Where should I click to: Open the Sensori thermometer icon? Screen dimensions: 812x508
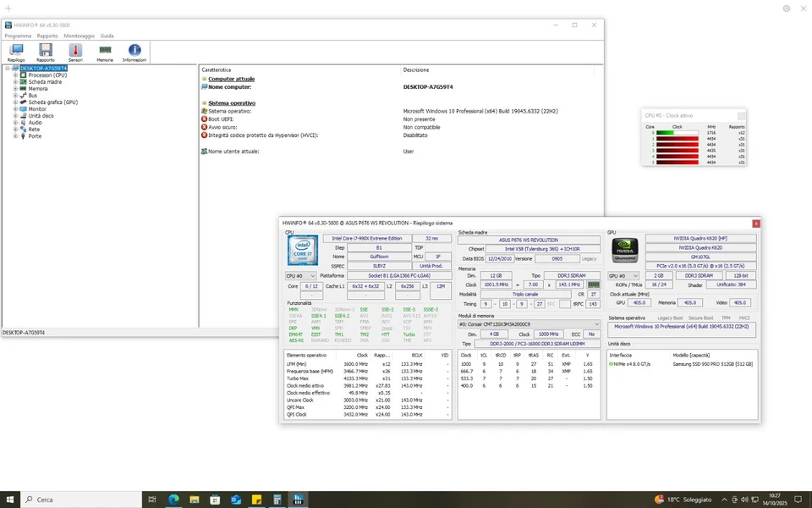click(x=75, y=52)
